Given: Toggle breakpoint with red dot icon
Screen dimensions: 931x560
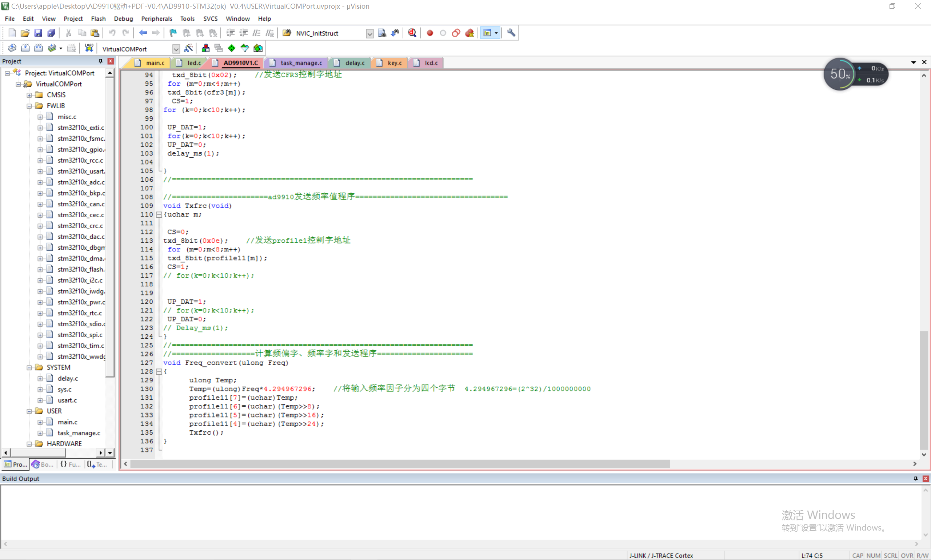Looking at the screenshot, I should [x=429, y=33].
